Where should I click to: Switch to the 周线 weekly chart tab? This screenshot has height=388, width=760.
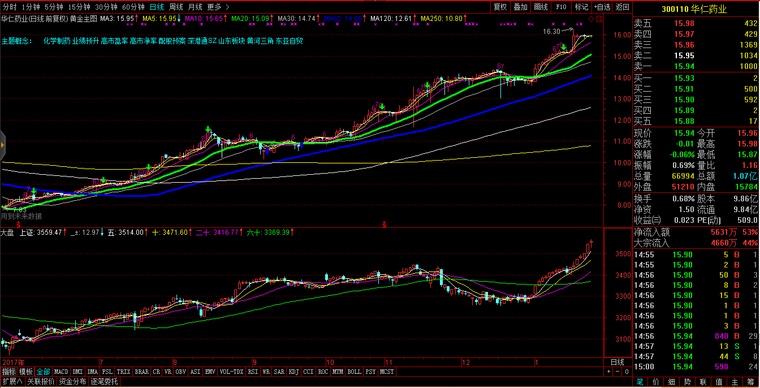[175, 7]
